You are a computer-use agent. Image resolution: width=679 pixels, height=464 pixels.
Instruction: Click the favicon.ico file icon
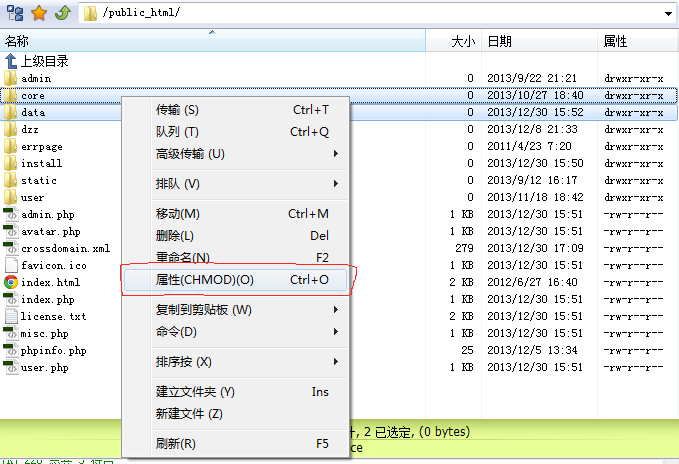[x=11, y=265]
